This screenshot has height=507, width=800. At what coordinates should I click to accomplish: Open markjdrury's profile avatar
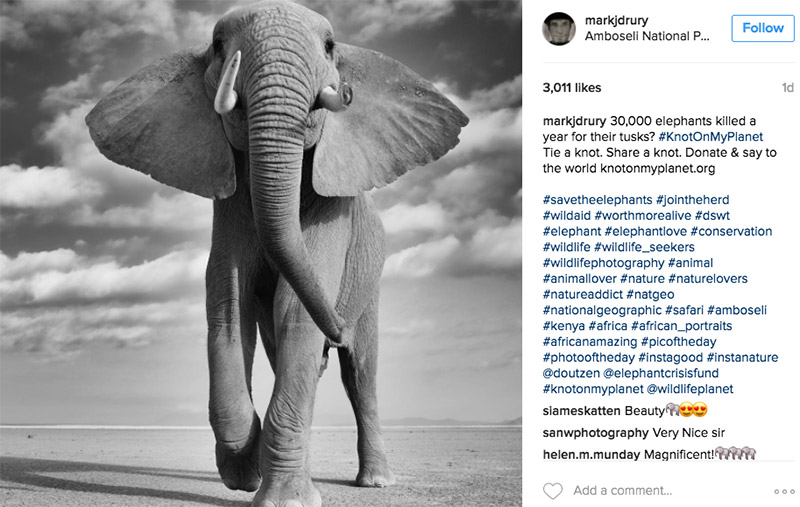point(559,29)
